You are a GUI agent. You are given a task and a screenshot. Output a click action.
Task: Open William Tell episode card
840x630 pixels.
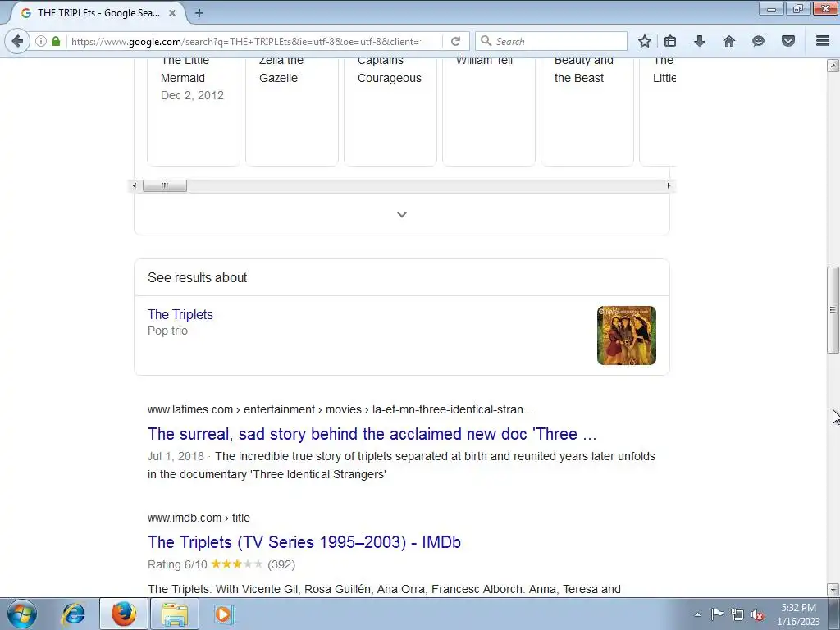[x=489, y=112]
